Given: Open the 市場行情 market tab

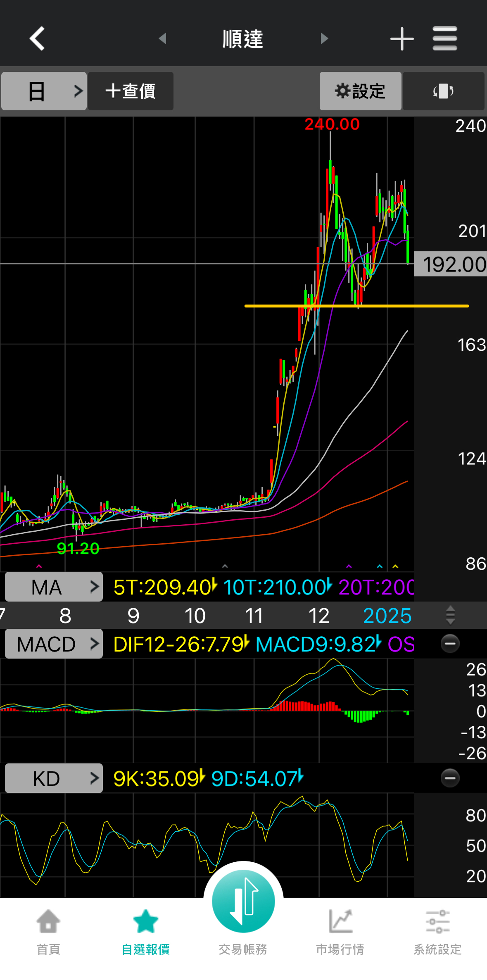Looking at the screenshot, I should [340, 932].
